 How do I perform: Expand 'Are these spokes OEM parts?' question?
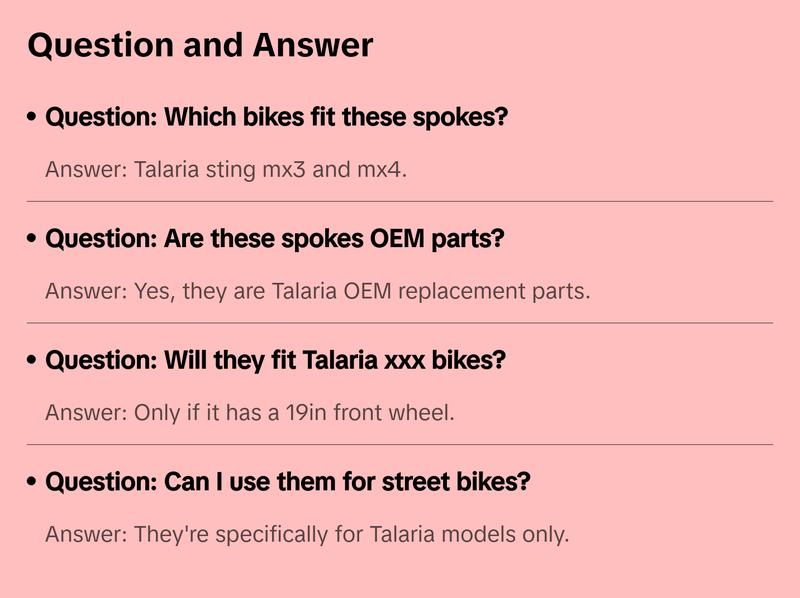pyautogui.click(x=275, y=240)
